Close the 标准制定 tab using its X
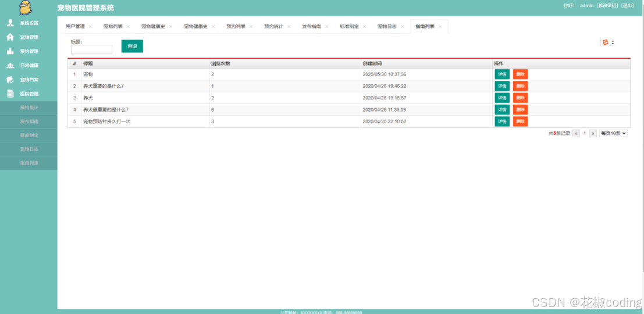Screen dimensions: 644x314 pyautogui.click(x=364, y=26)
